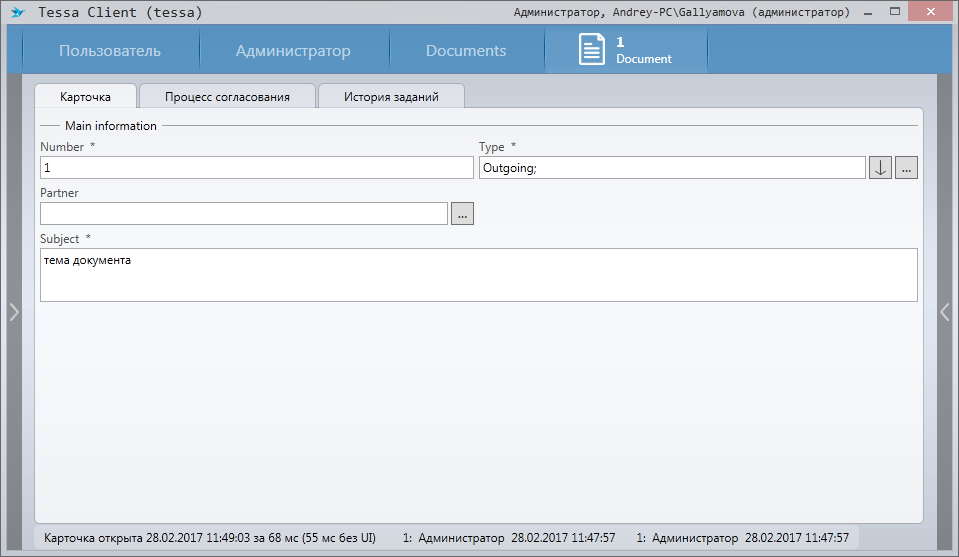
Task: Open the Пользователь workspace tab
Action: point(110,51)
